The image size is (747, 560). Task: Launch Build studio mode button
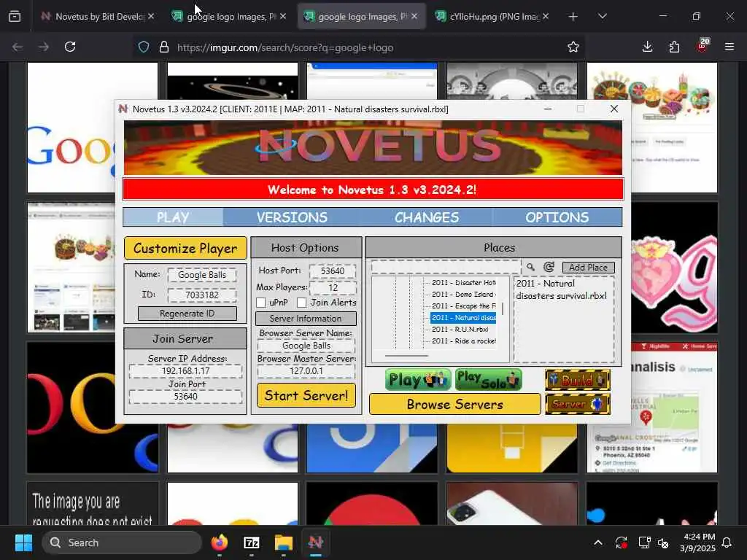coord(578,380)
